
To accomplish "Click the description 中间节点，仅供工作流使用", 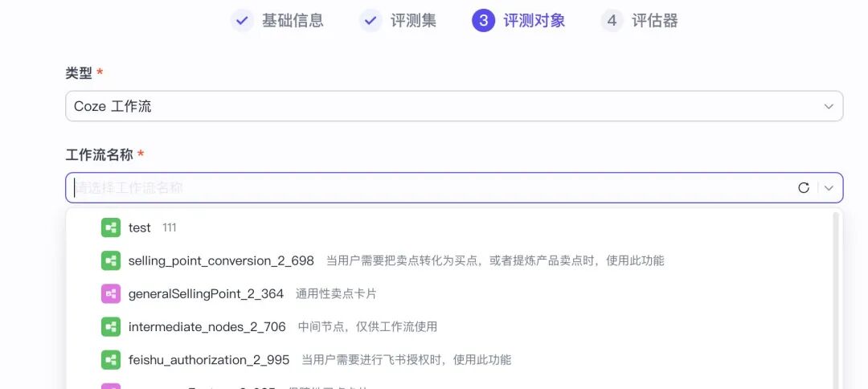I will click(367, 327).
